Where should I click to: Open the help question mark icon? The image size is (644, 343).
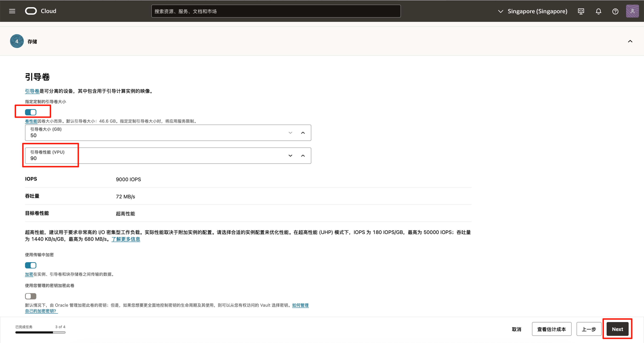click(x=615, y=11)
